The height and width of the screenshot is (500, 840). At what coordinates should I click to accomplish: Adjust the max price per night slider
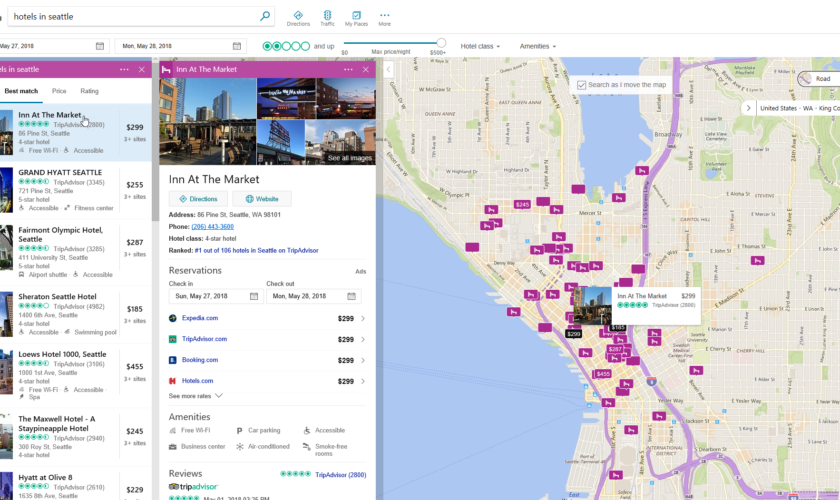442,44
